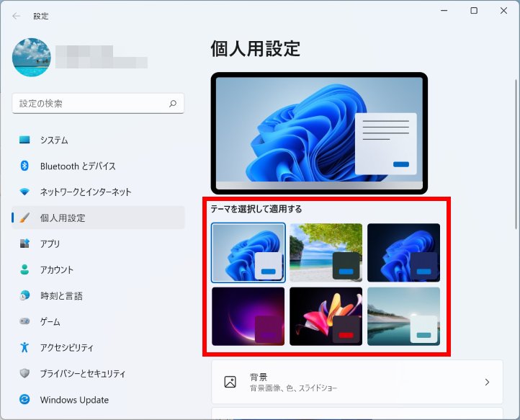Open システム settings
Screen dimensions: 520x420
[98, 140]
